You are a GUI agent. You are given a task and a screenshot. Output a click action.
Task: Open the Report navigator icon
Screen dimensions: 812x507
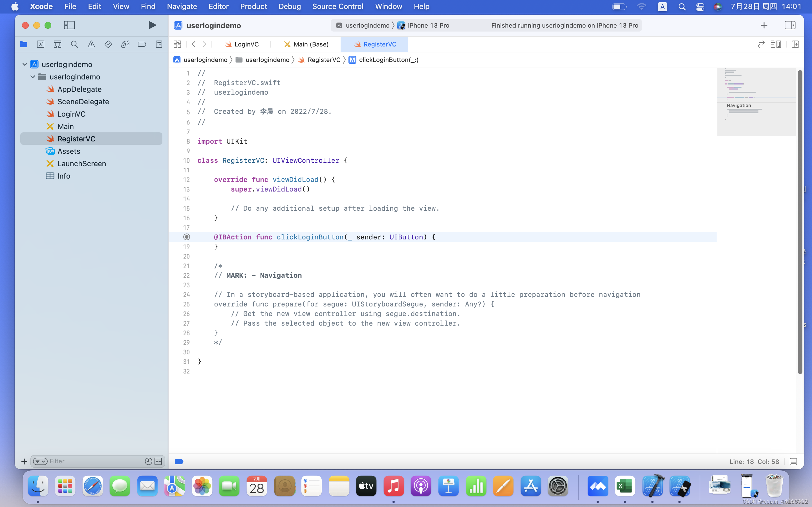tap(159, 44)
